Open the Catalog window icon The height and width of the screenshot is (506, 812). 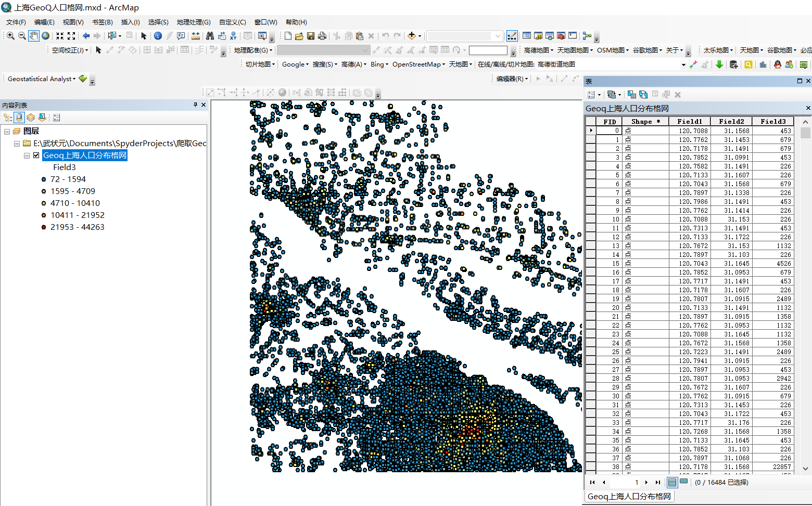[x=538, y=36]
